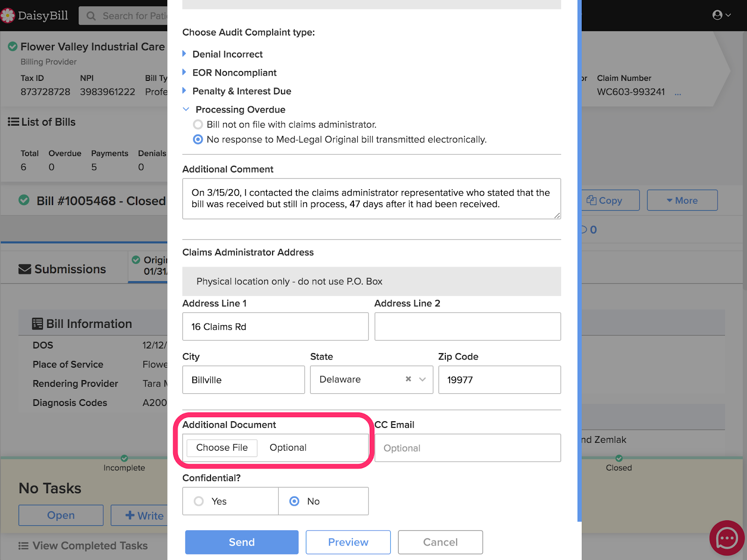
Task: Click green check beside Bill #1005468
Action: pyautogui.click(x=24, y=200)
